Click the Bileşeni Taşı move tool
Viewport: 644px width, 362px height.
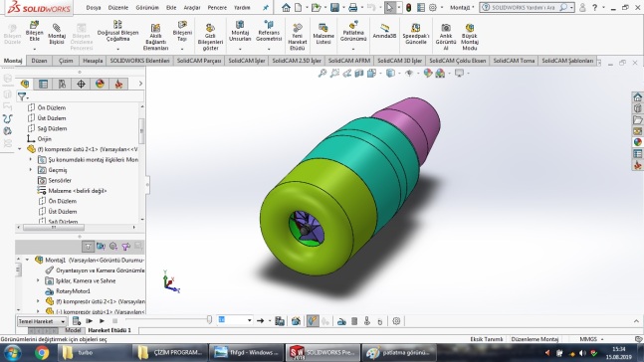pos(182,32)
